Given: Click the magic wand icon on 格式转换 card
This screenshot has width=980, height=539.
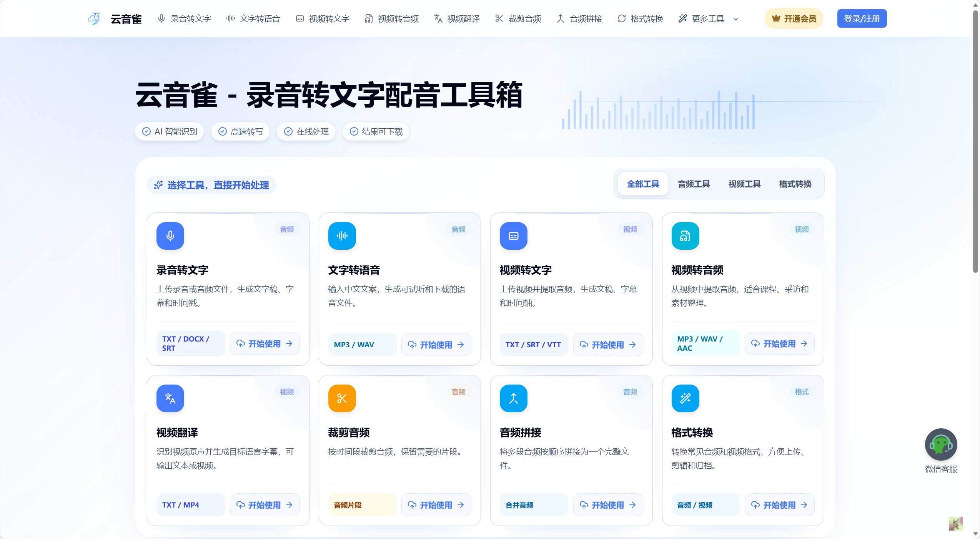Looking at the screenshot, I should click(x=686, y=398).
